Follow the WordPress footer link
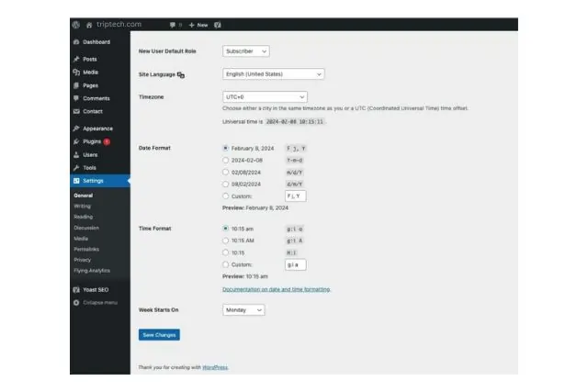The width and height of the screenshot is (588, 392). 215,367
